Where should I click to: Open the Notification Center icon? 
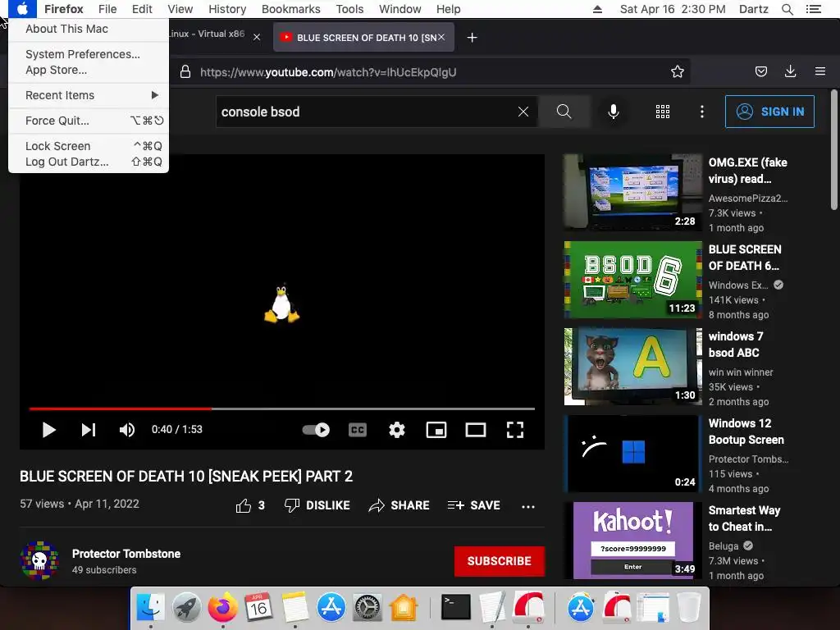[813, 9]
